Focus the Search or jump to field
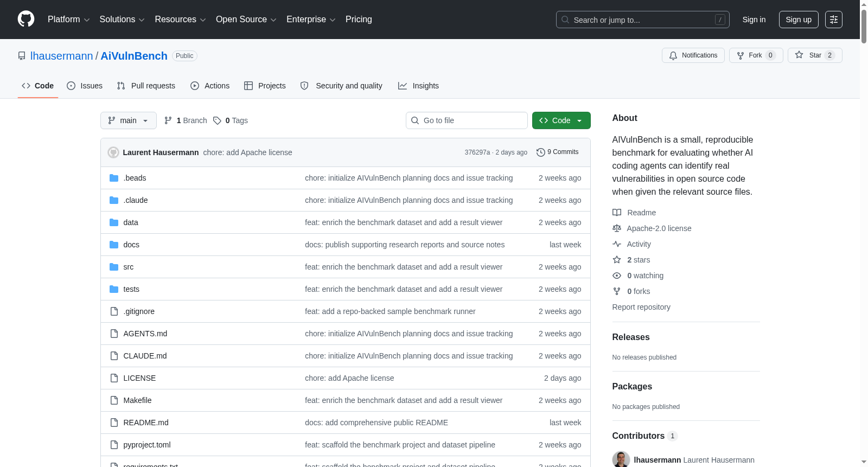Viewport: 868px width, 467px height. click(x=643, y=20)
